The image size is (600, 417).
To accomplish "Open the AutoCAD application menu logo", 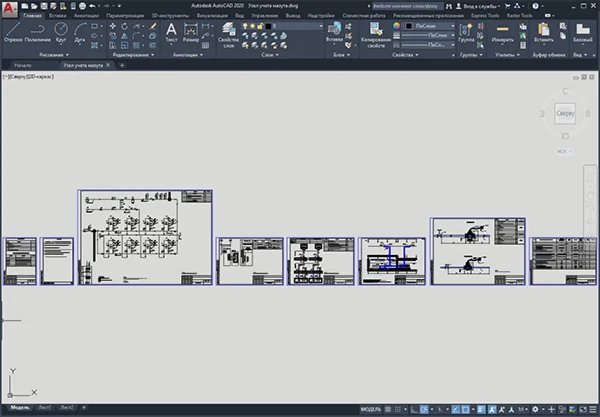I will tap(10, 8).
